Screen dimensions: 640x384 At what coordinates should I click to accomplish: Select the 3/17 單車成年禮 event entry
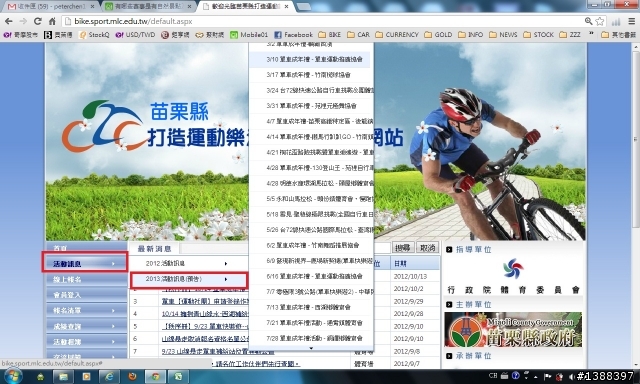[x=311, y=75]
